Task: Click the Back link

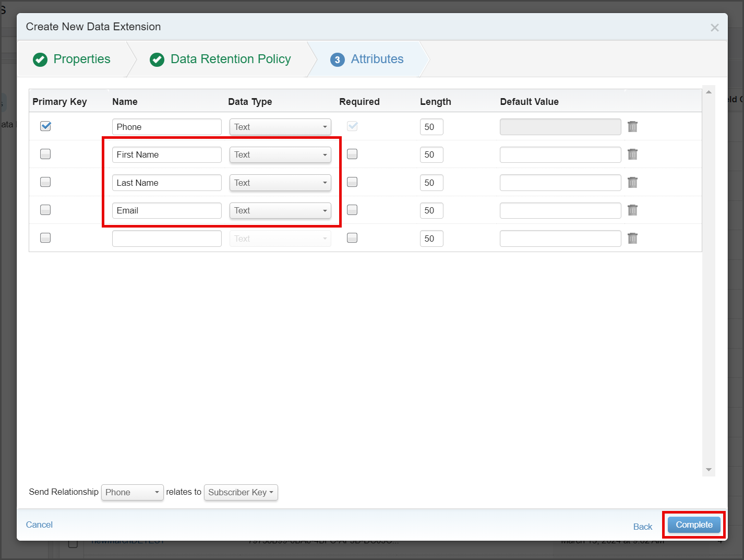Action: pyautogui.click(x=643, y=527)
